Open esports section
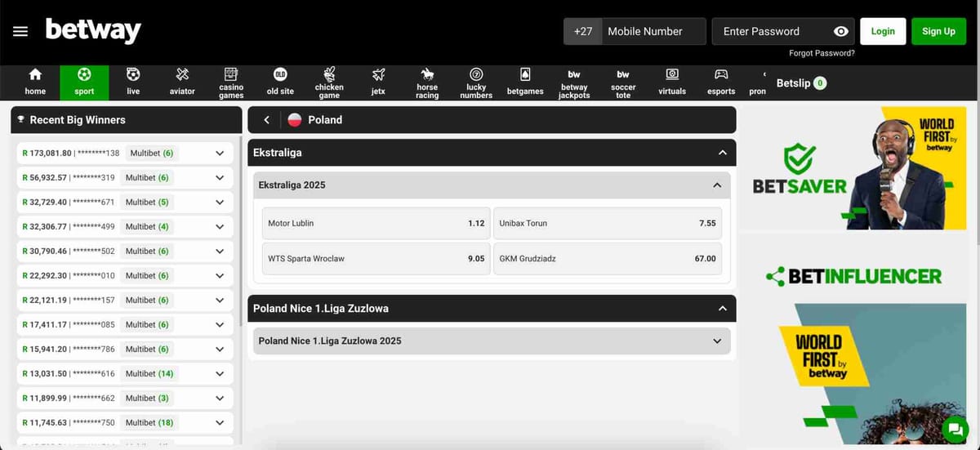The height and width of the screenshot is (450, 980). pos(721,82)
